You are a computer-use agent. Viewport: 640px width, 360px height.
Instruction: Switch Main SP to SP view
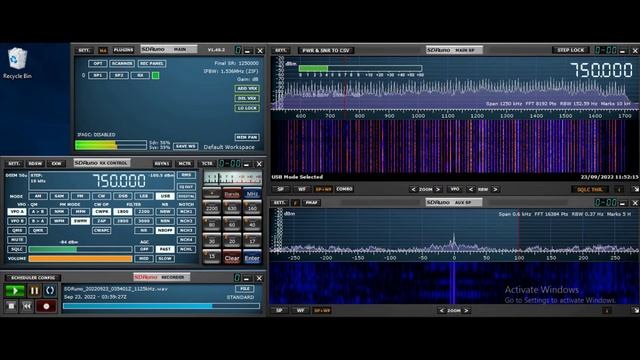pyautogui.click(x=280, y=189)
